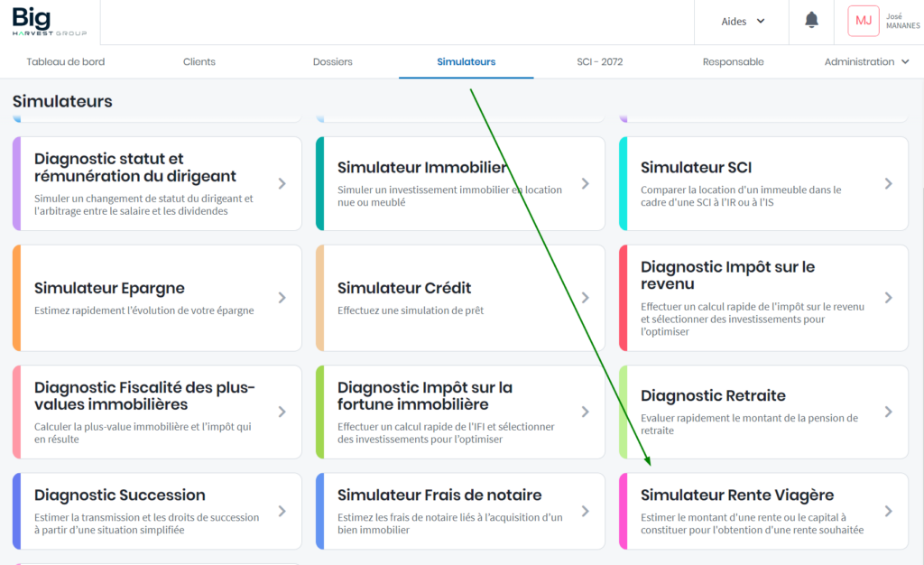Click the notification bell icon

pos(811,21)
